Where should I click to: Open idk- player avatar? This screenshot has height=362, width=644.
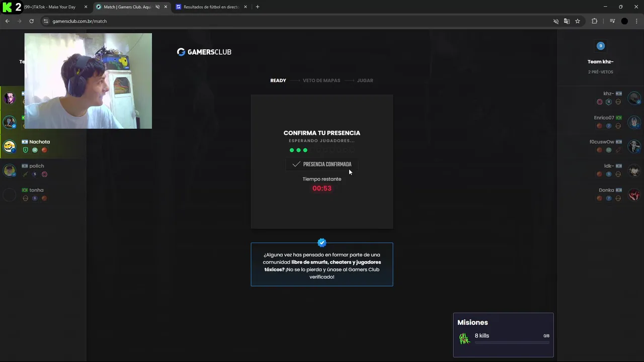coord(634,170)
